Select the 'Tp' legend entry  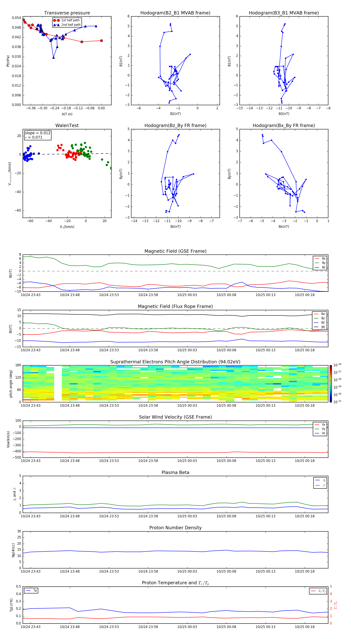pos(31,591)
